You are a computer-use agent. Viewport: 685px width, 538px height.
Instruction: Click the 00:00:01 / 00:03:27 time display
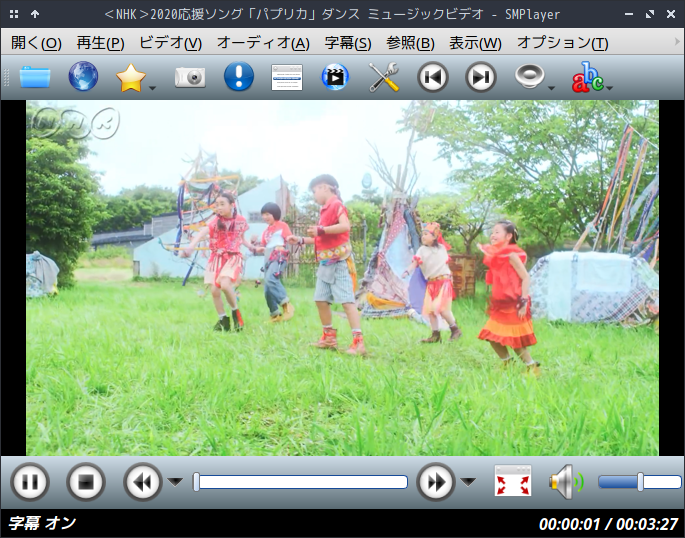(x=608, y=524)
